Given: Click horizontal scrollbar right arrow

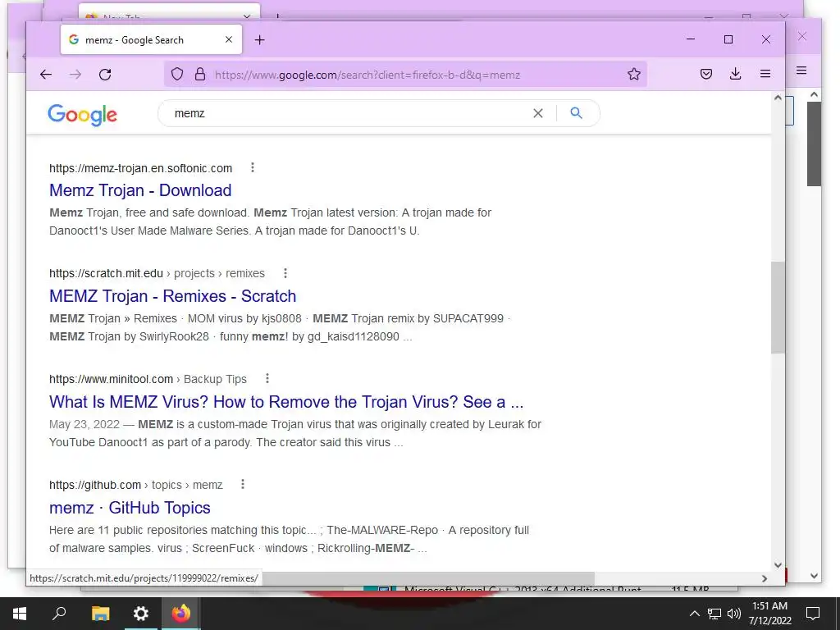Looking at the screenshot, I should 765,578.
